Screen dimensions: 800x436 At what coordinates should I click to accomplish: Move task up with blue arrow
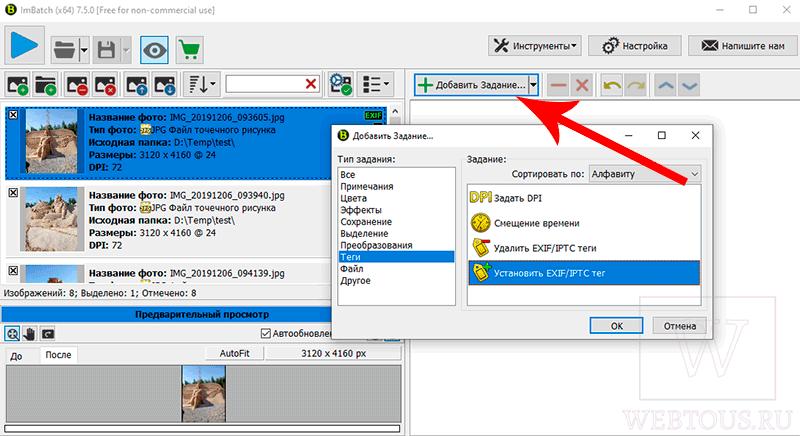coord(665,85)
